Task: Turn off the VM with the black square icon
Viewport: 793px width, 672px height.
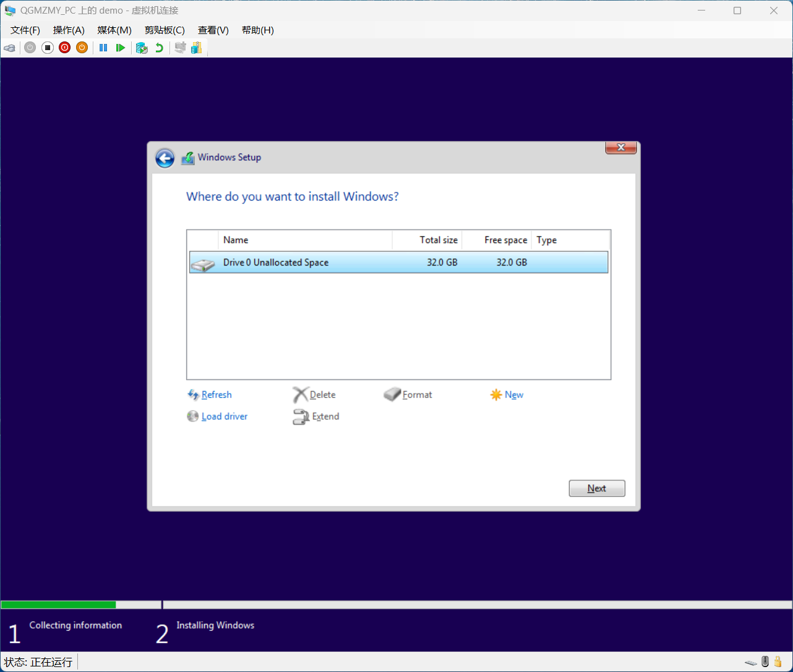Action: point(48,48)
